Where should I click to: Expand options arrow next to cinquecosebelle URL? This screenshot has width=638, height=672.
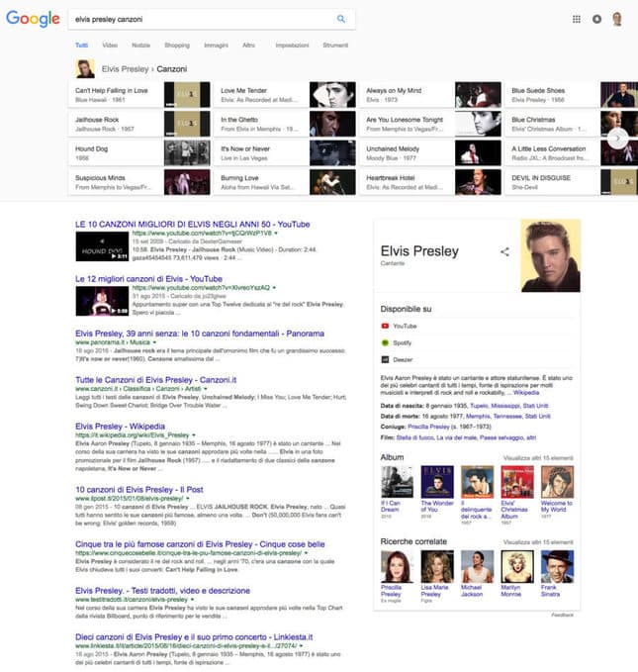pos(306,553)
